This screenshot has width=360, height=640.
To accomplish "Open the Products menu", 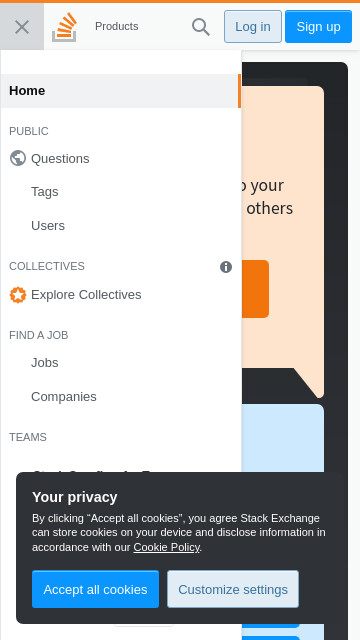I will point(117,27).
